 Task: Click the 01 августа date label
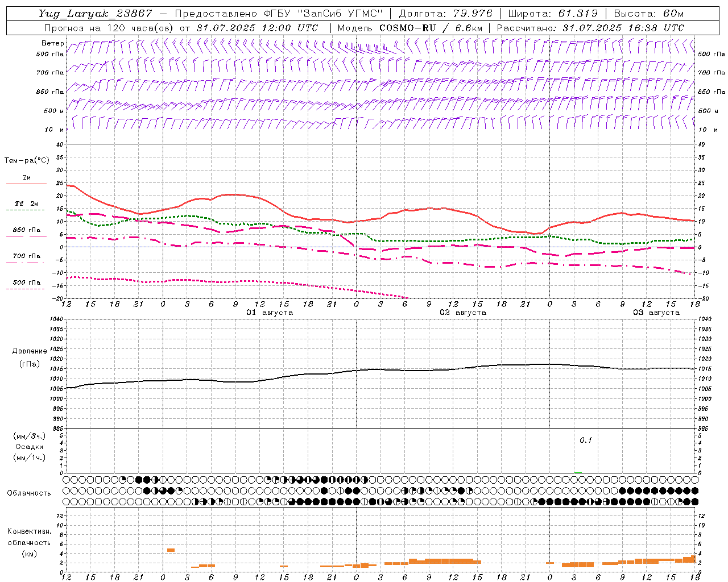pyautogui.click(x=270, y=313)
